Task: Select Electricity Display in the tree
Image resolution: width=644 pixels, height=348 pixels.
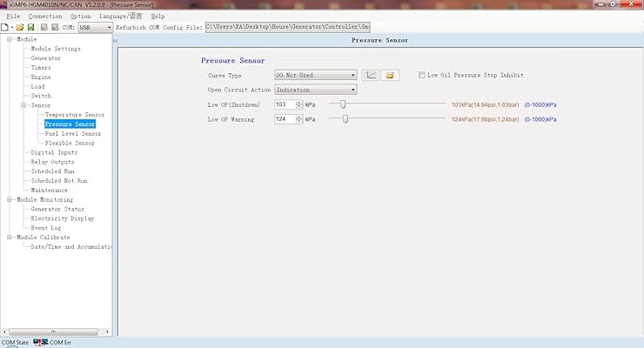Action: [x=63, y=218]
